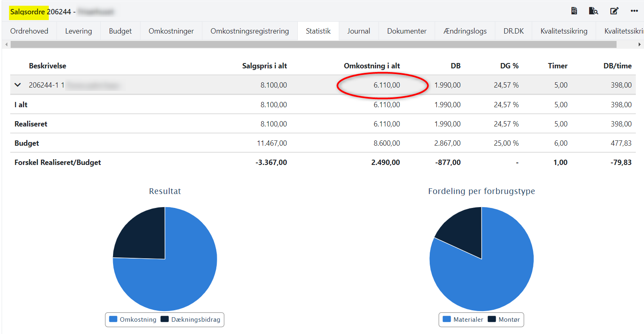Click the tab bar scroll-right arrow

coord(639,45)
